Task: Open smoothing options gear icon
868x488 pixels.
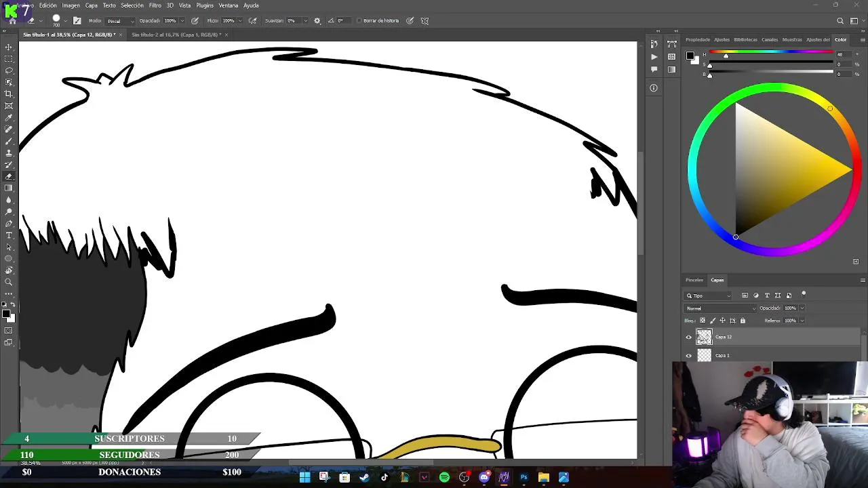Action: tap(317, 21)
